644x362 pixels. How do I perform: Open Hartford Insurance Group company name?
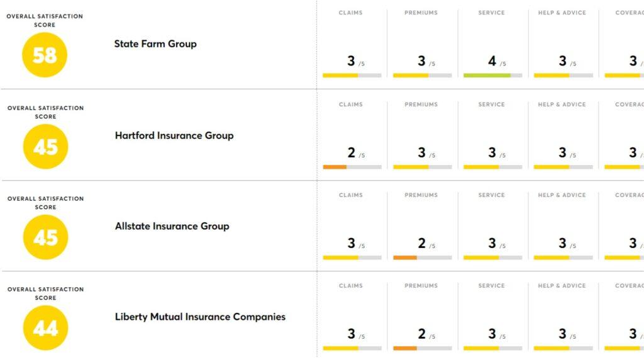tap(174, 136)
